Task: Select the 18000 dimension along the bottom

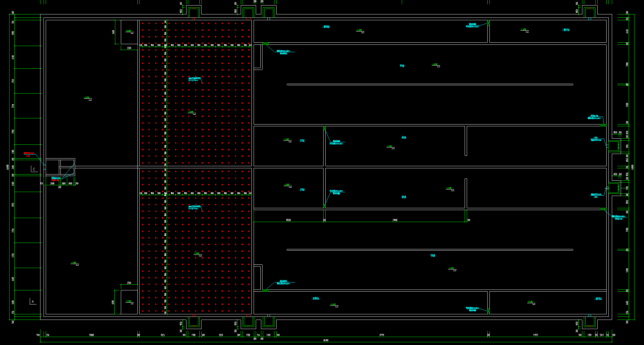Action: pyautogui.click(x=91, y=335)
